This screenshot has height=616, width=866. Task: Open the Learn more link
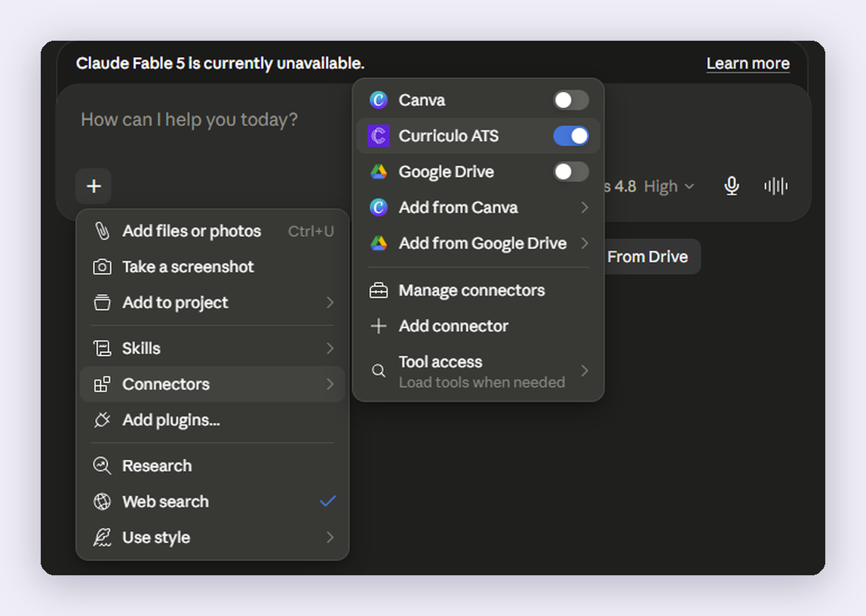pyautogui.click(x=748, y=63)
